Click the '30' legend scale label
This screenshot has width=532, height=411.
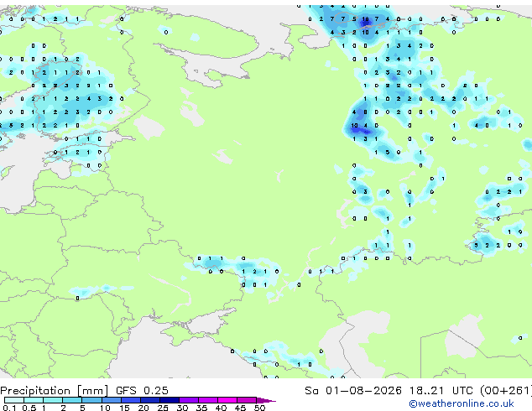click(x=182, y=408)
